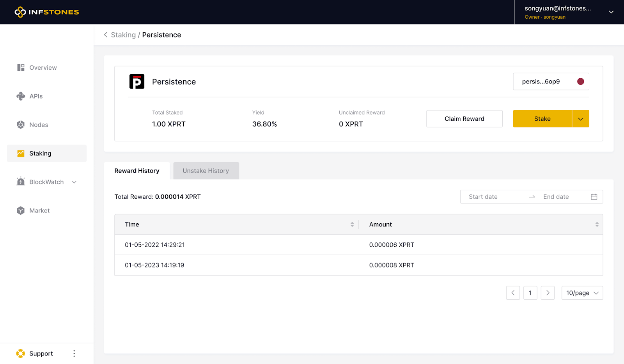Click the yellow Stake button
This screenshot has height=364, width=624.
coord(542,119)
